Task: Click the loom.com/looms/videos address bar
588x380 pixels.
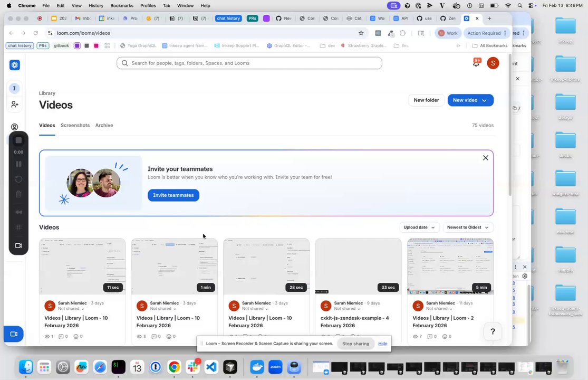Action: (x=203, y=33)
